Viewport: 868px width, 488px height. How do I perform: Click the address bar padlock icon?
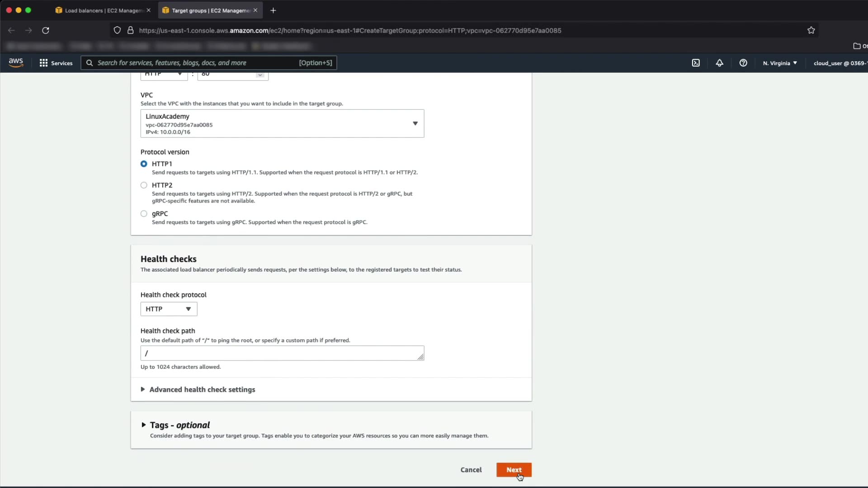[x=131, y=30]
